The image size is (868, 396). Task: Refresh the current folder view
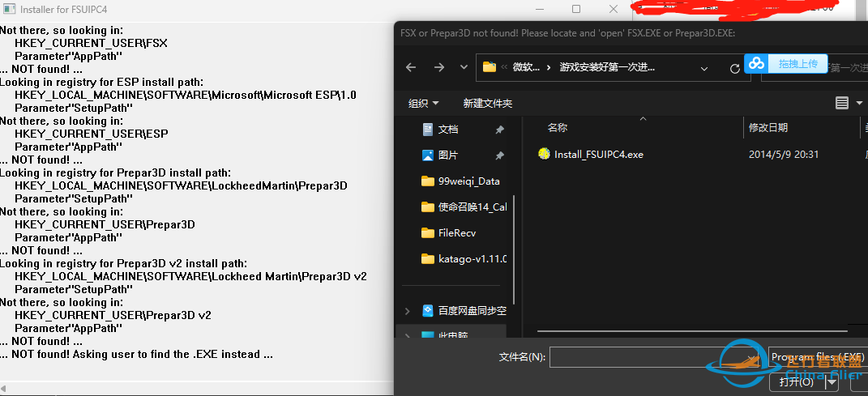(x=735, y=69)
